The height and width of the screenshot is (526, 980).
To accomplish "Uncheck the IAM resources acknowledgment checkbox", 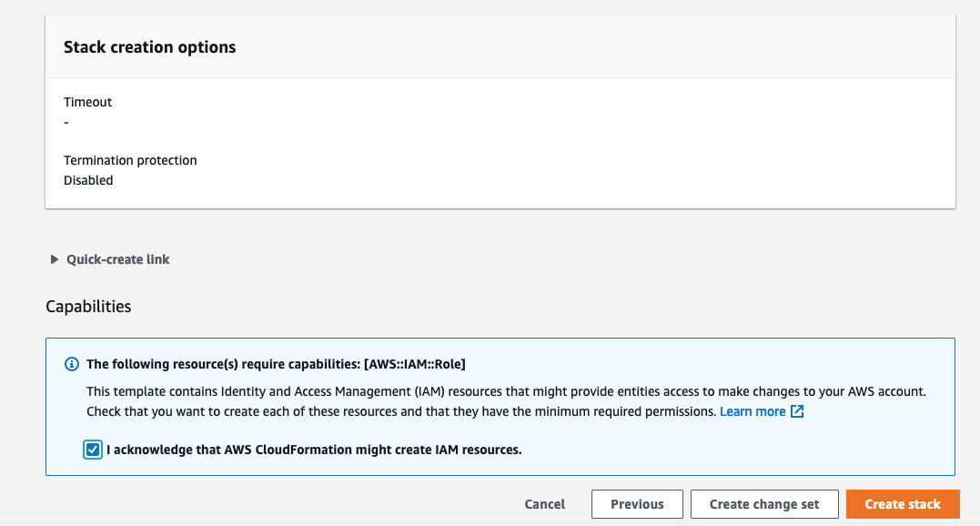I will 92,449.
